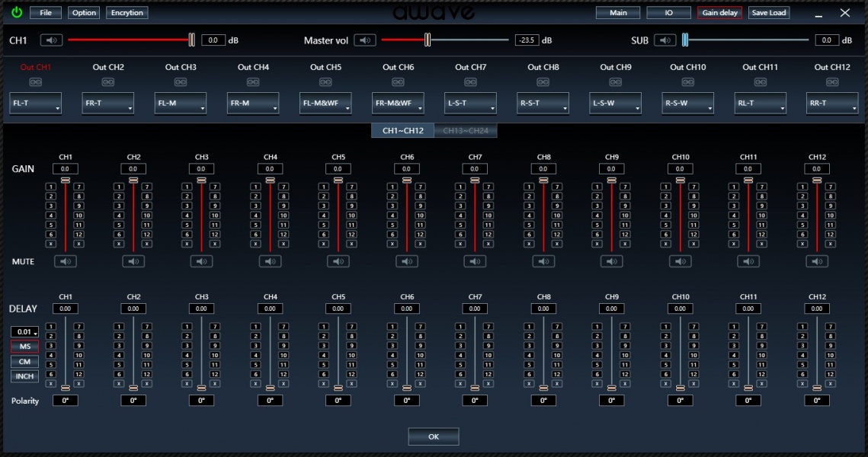Toggle polarity 0° for delay CH6
868x457 pixels.
[x=407, y=400]
